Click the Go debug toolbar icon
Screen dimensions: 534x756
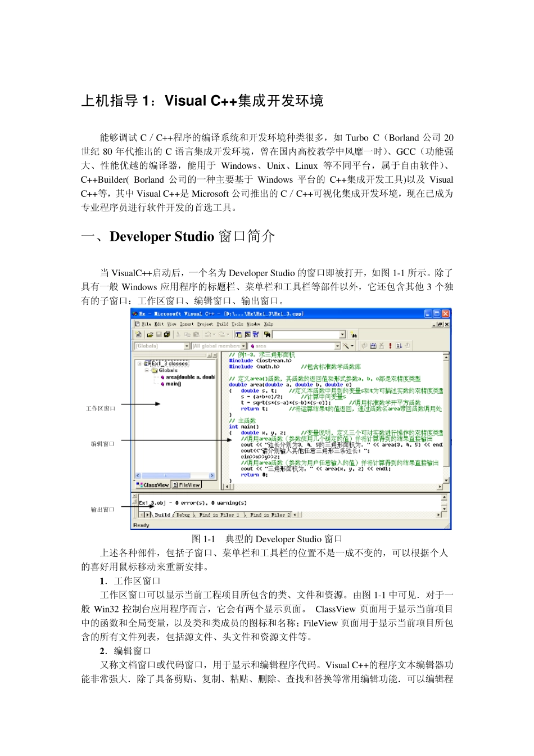click(399, 345)
